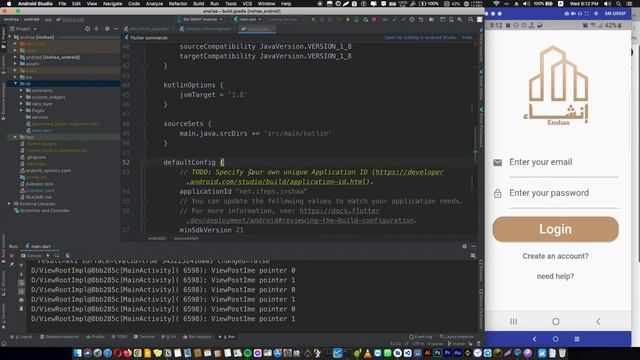Tap the need help? link
Viewport: 640px width, 360px height.
click(x=556, y=276)
